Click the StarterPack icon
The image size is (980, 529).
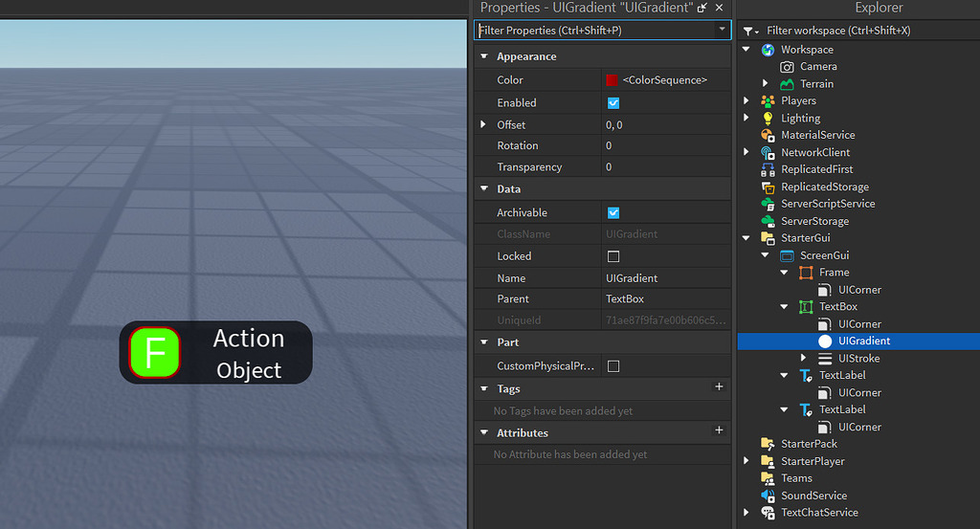[x=768, y=444]
